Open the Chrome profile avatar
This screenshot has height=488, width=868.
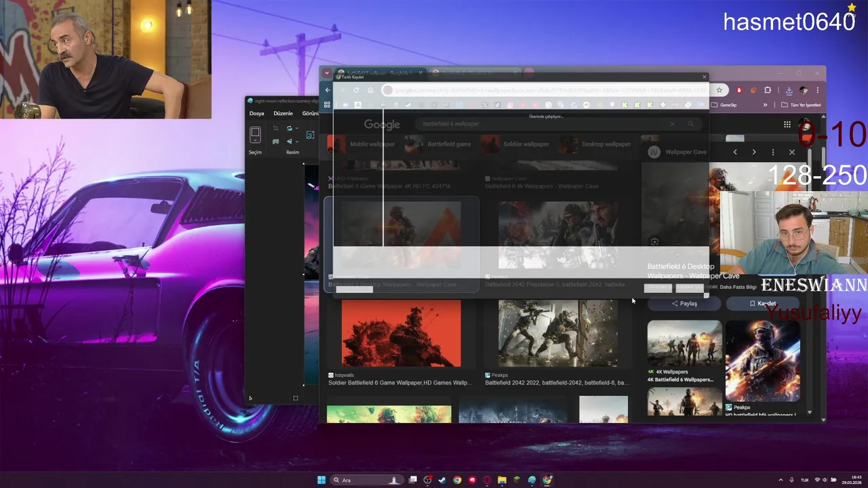pyautogui.click(x=804, y=90)
